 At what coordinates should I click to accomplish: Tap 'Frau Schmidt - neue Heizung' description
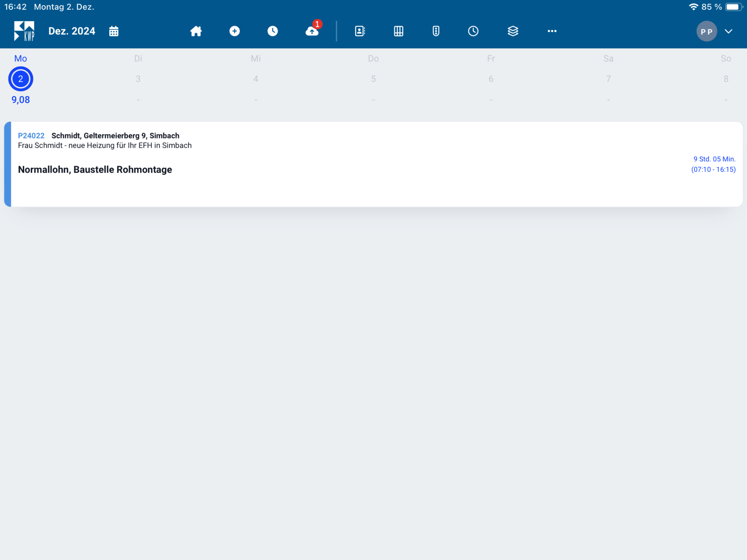pyautogui.click(x=105, y=145)
